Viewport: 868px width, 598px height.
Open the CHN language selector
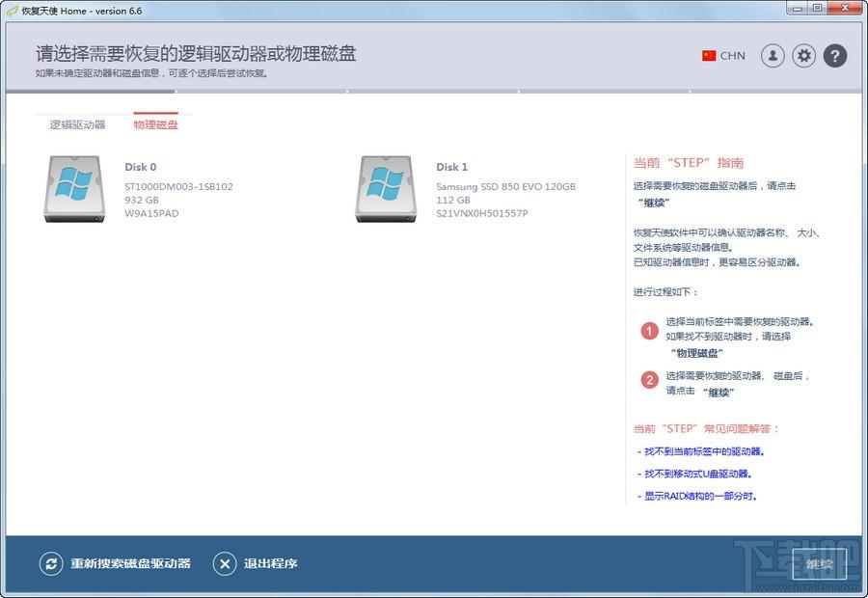pyautogui.click(x=733, y=56)
